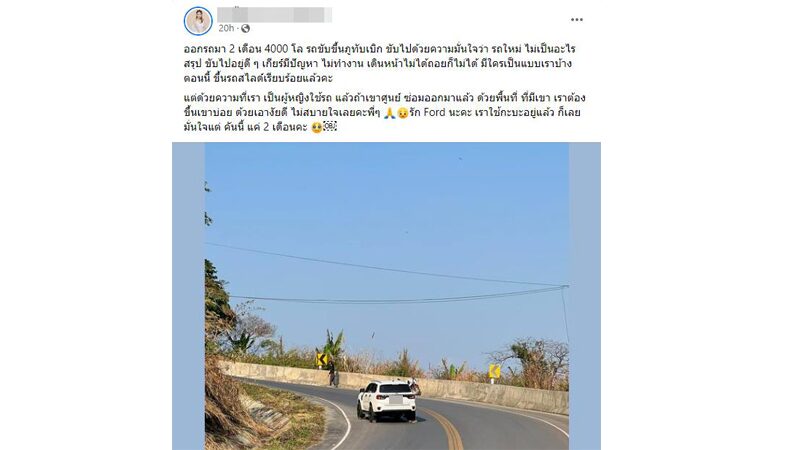Click the white SUV in the photo
Screen dimensions: 800x450
pyautogui.click(x=387, y=401)
